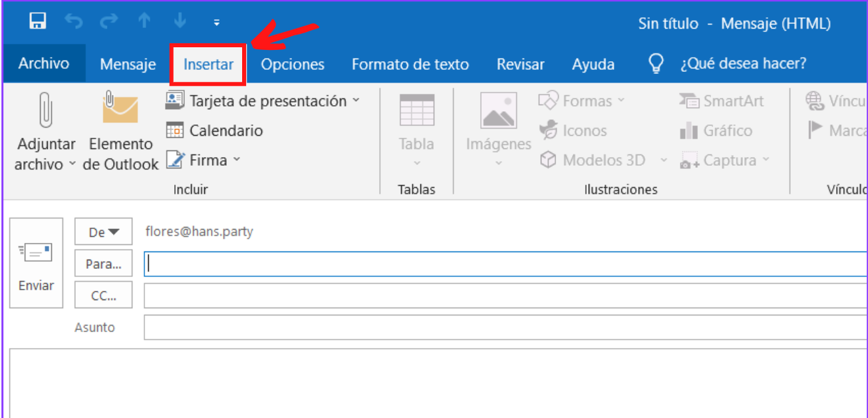Click the Attach File paperclip icon
868x418 pixels.
45,110
